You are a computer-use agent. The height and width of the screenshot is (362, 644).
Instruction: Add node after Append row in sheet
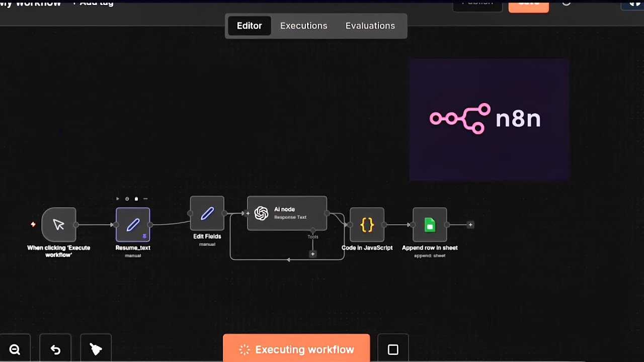(470, 225)
